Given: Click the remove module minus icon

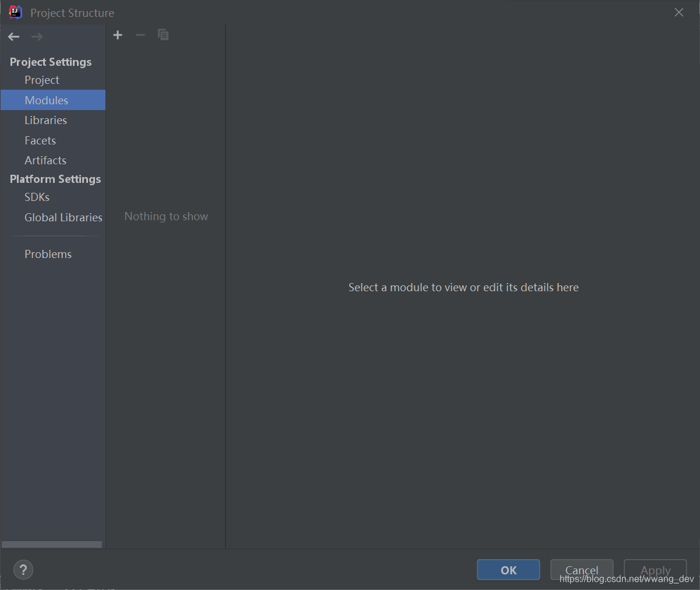Looking at the screenshot, I should pos(140,35).
